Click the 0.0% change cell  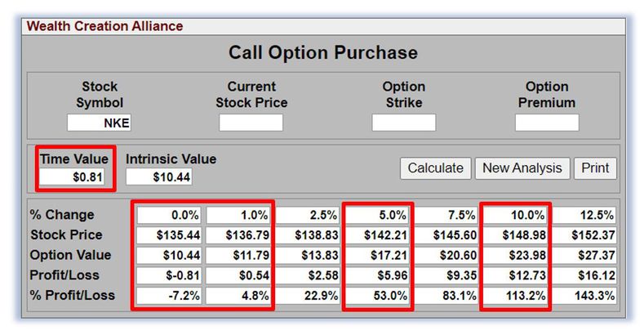pos(168,215)
